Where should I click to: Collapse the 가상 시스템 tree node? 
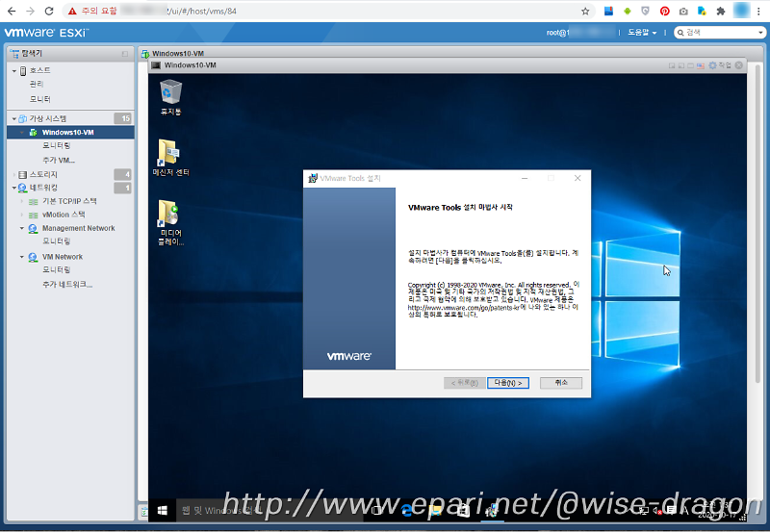[14, 118]
